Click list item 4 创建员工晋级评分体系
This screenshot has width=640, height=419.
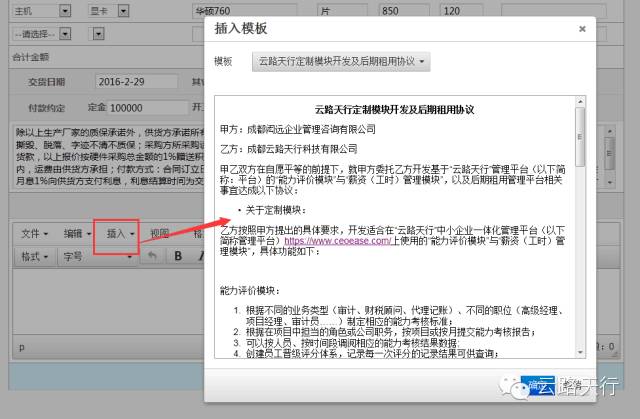pyautogui.click(x=371, y=353)
